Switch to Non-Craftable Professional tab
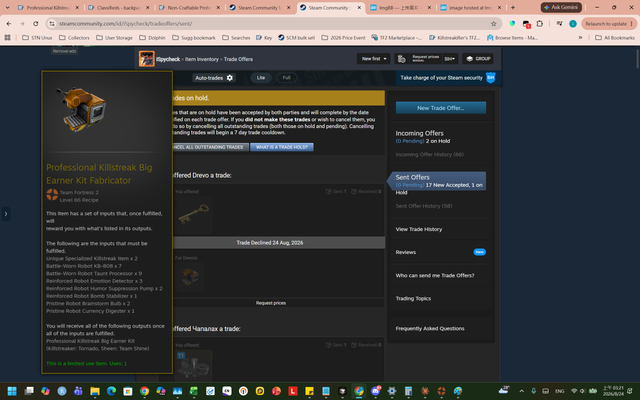This screenshot has height=400, width=640. [x=189, y=7]
